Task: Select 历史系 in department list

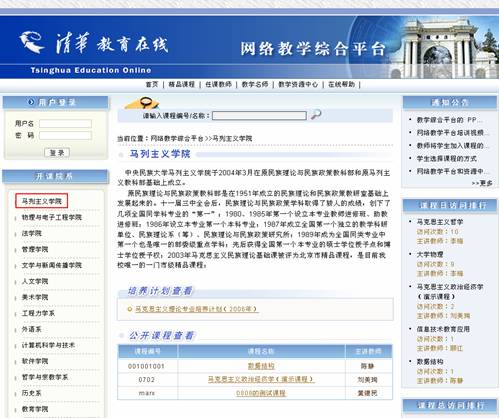Action: (32, 393)
